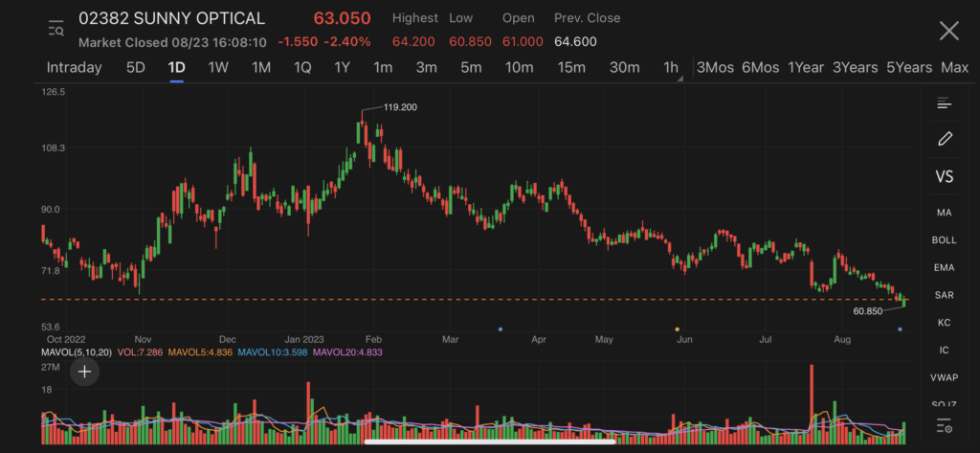
Task: Open the chart display options icon
Action: [944, 103]
